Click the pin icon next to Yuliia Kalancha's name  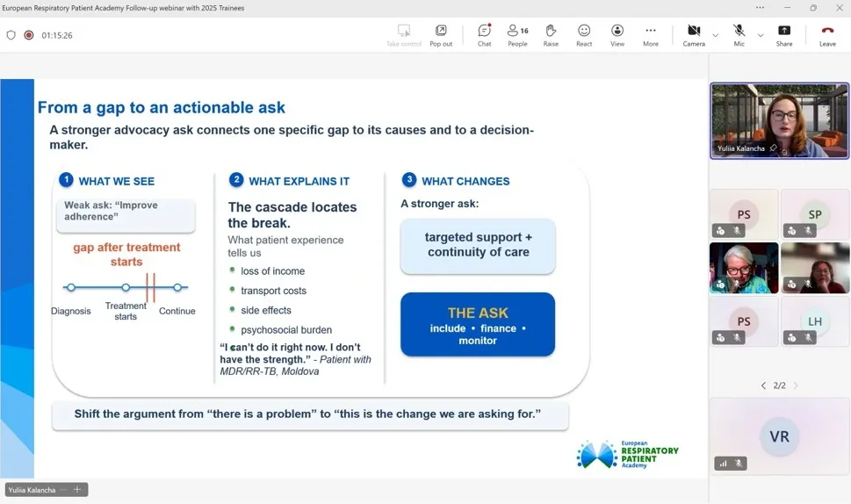773,148
